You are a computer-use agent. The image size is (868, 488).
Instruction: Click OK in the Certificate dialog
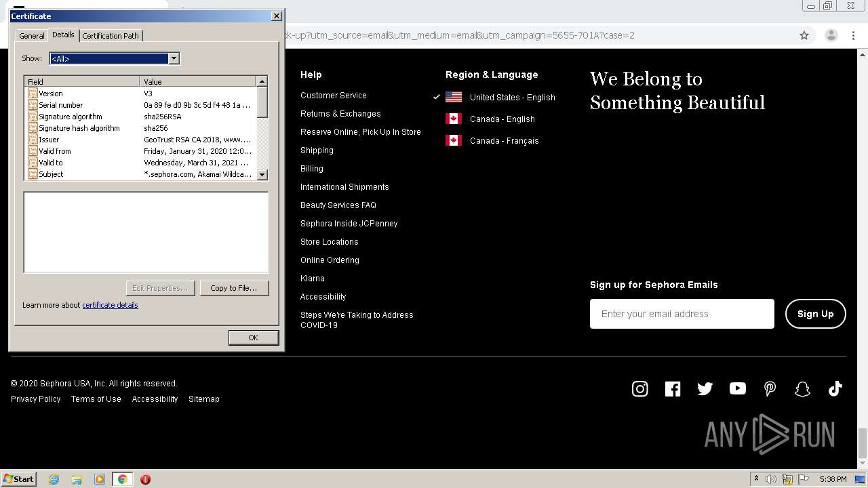(253, 338)
